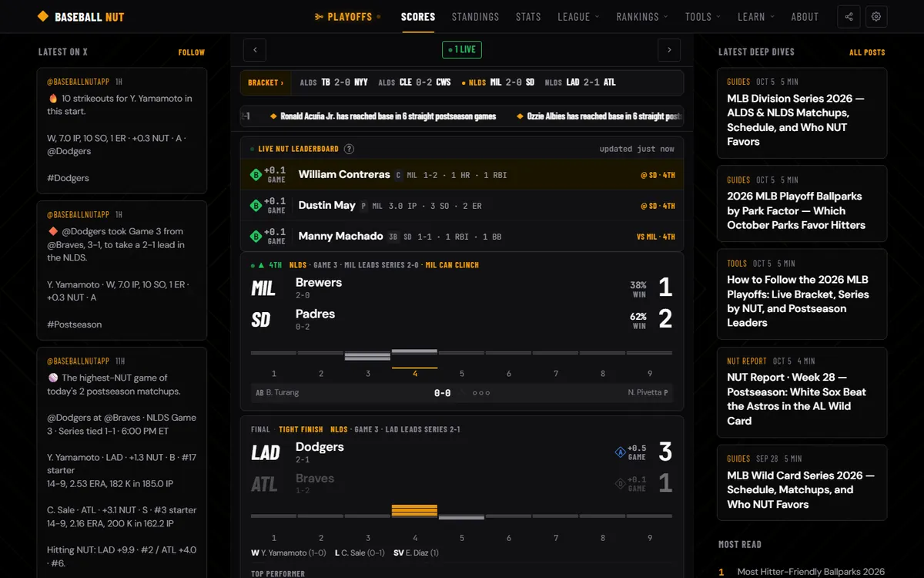This screenshot has height=578, width=924.
Task: Click losing pitcher C. Sale (0-1)
Action: click(360, 553)
